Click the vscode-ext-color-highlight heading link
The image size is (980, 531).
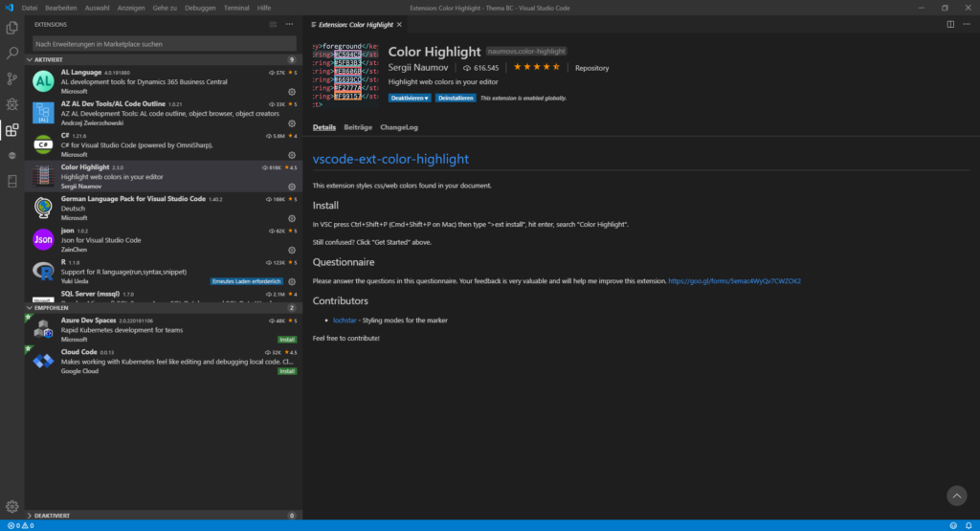[x=390, y=159]
